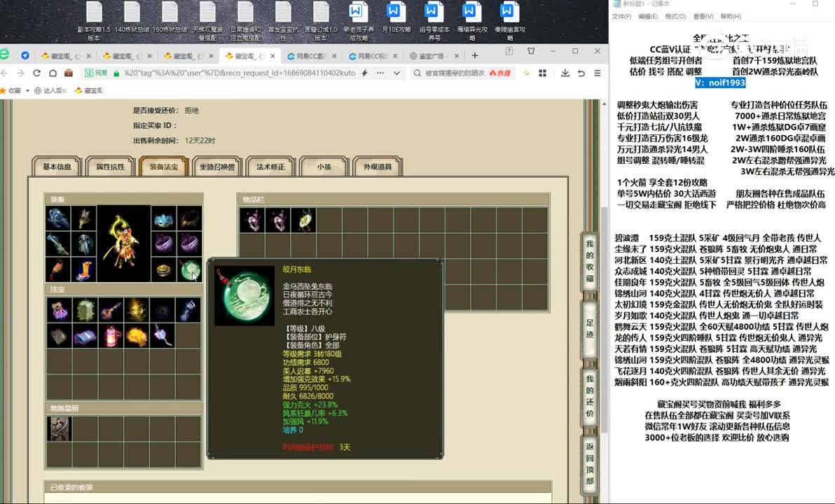Viewport: 835px width, 504px height.
Task: Select the blue and orange boots icon
Action: [83, 269]
